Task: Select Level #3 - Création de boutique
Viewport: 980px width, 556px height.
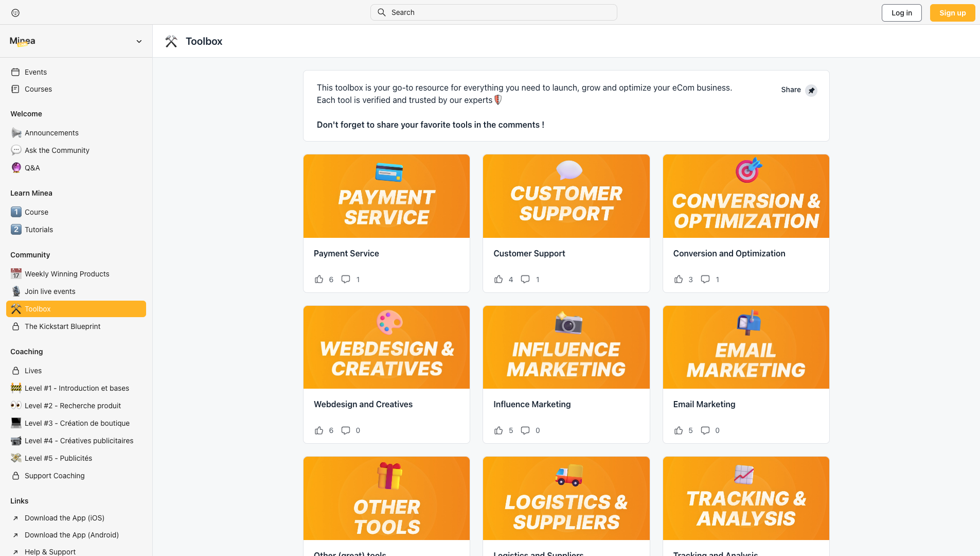Action: tap(77, 423)
